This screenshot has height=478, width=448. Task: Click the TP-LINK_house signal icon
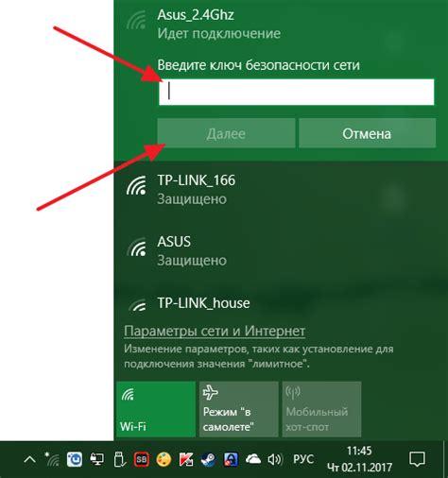pos(138,304)
